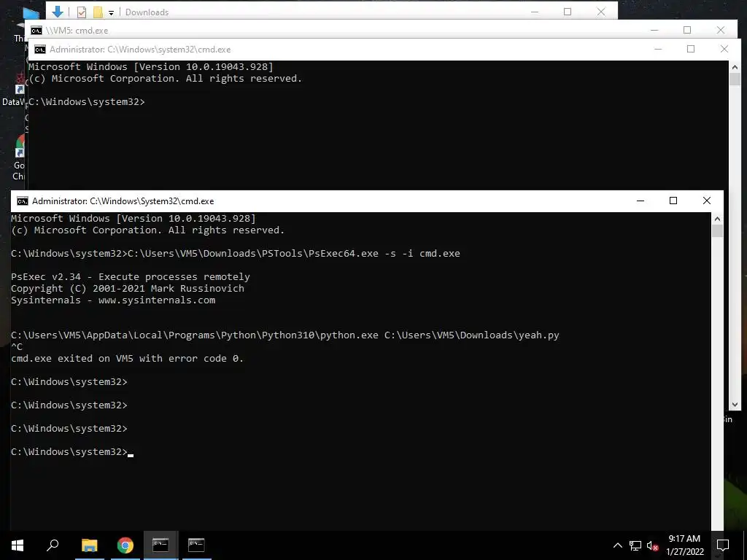The height and width of the screenshot is (560, 747).
Task: Click 'Sysinternals - www.sysinternals.com' line
Action: tap(113, 300)
